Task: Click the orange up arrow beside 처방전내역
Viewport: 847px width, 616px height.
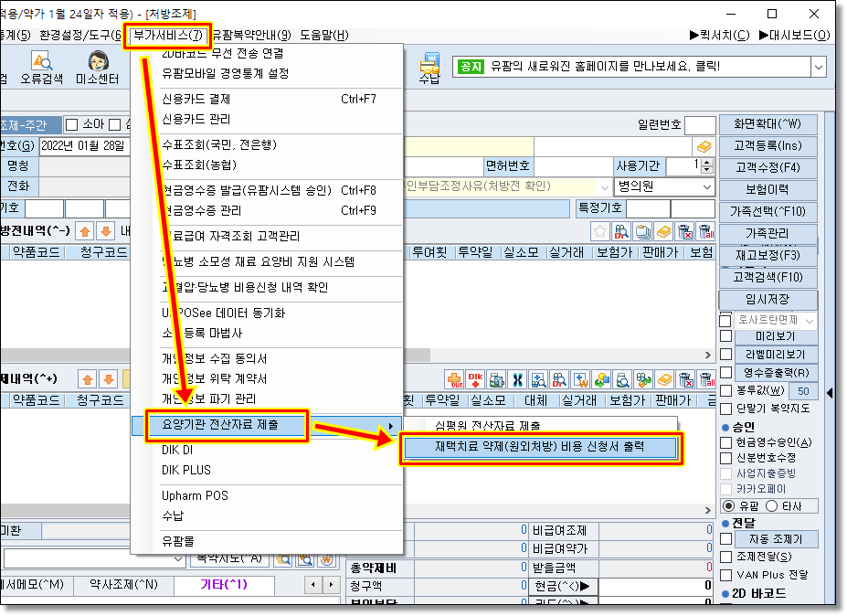Action: 84,231
